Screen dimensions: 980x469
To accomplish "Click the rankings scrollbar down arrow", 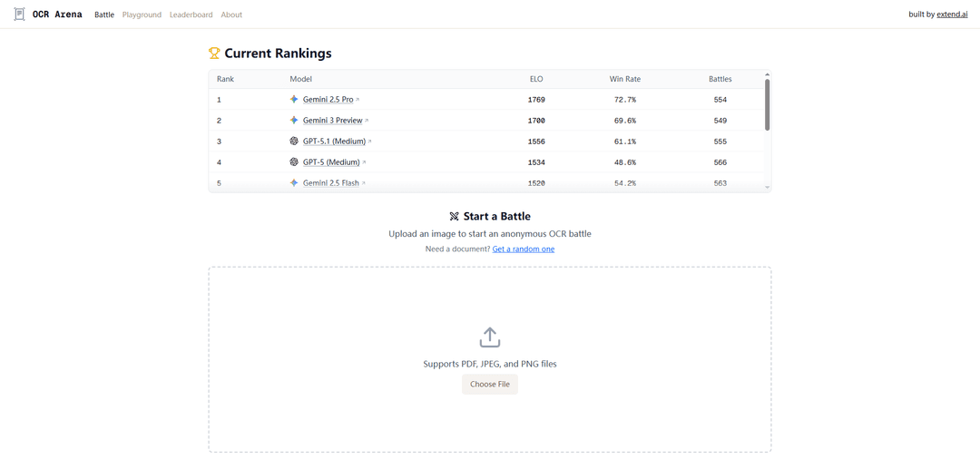I will (767, 188).
